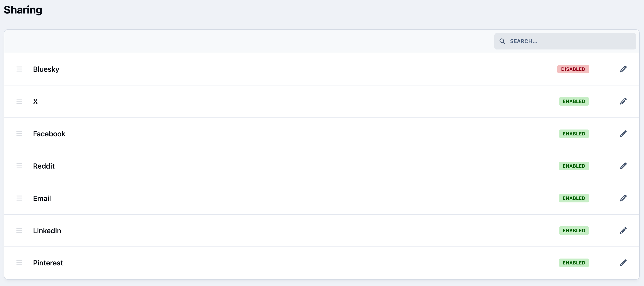Screen dimensions: 644x286
Task: Click the ENABLED badge for X
Action: [574, 101]
